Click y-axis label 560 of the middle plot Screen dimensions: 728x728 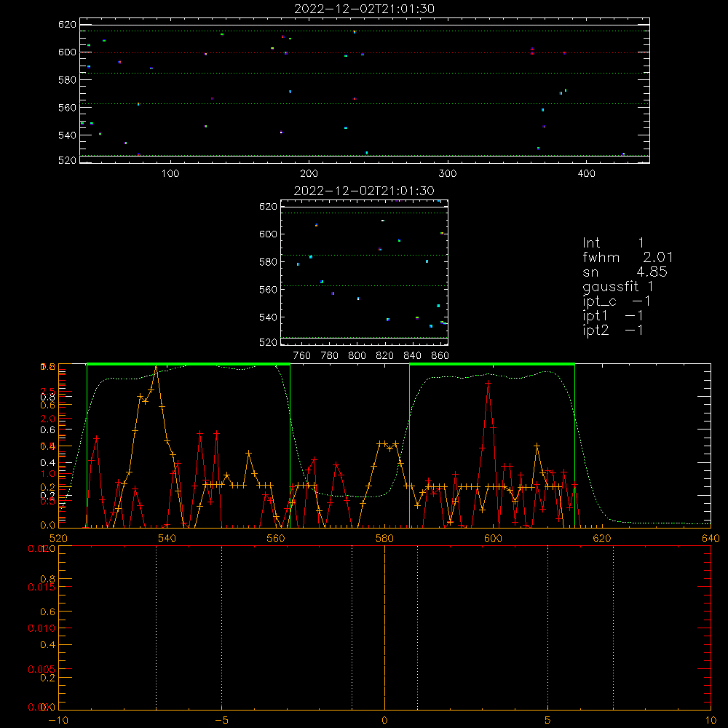coord(268,290)
